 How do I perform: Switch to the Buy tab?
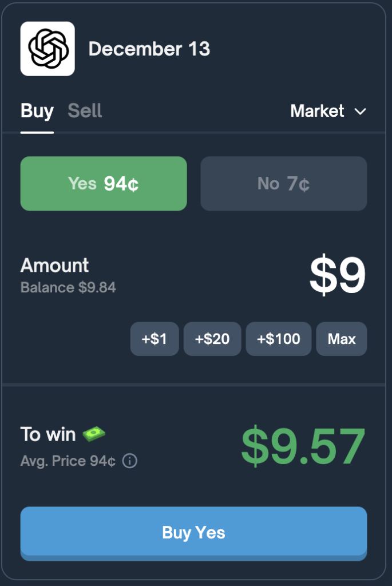tap(37, 111)
